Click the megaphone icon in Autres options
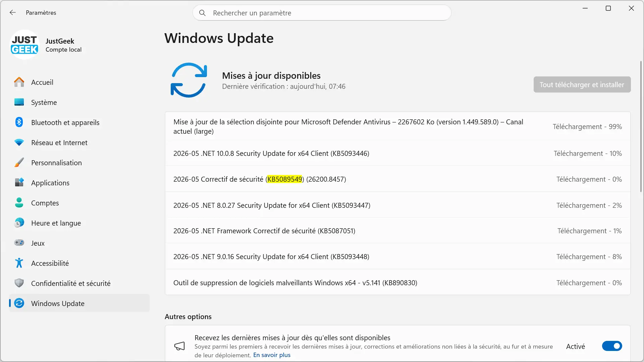Image resolution: width=644 pixels, height=362 pixels. click(x=179, y=346)
